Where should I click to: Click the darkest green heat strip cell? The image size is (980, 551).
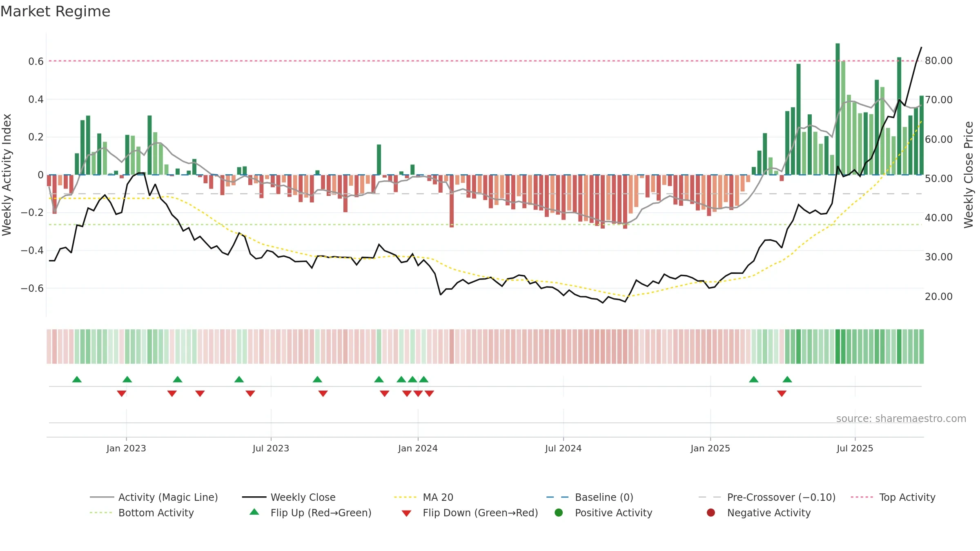837,347
